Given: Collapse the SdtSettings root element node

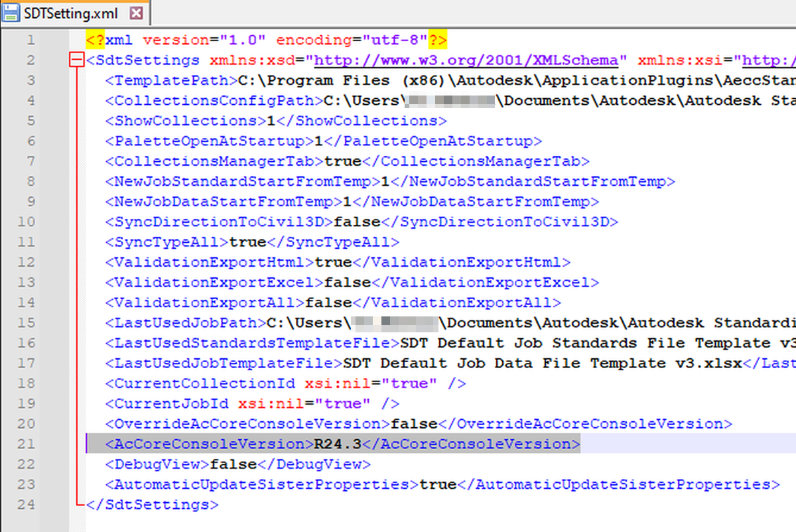Looking at the screenshot, I should 75,60.
